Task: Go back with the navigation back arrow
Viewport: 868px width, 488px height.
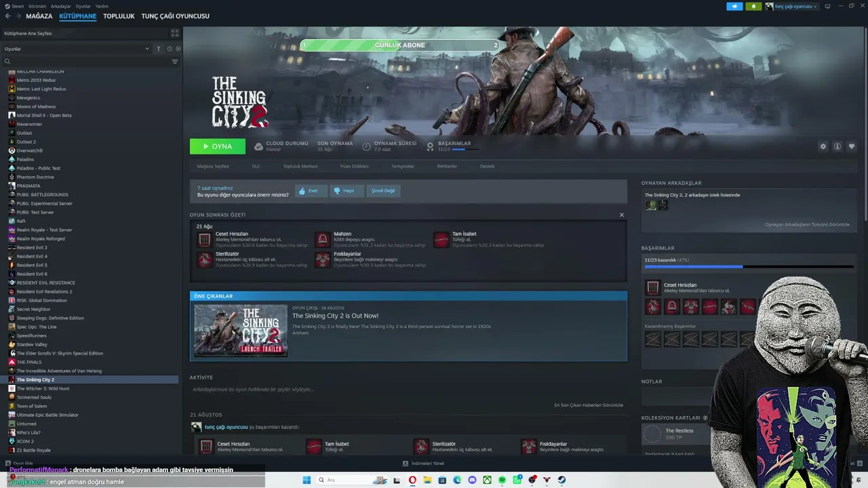Action: coord(8,16)
